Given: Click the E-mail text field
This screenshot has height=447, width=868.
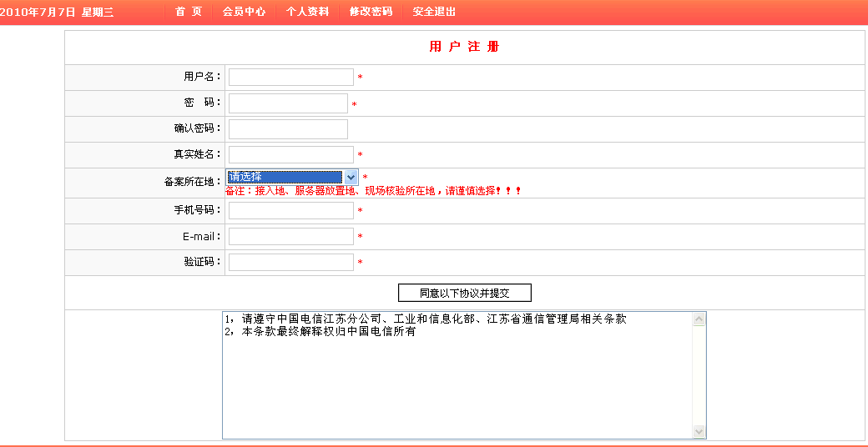Looking at the screenshot, I should (290, 236).
